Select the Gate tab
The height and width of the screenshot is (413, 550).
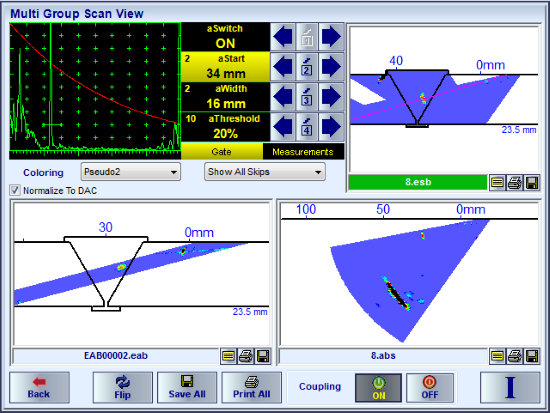click(x=222, y=152)
